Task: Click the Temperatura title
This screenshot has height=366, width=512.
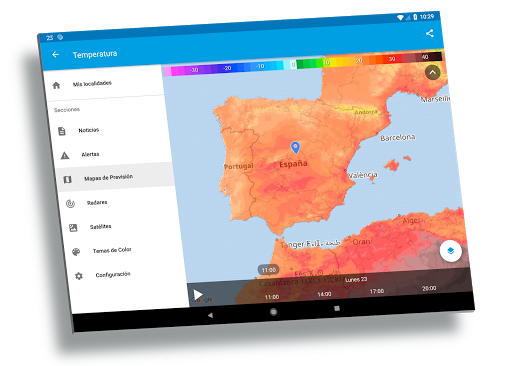Action: [x=95, y=54]
